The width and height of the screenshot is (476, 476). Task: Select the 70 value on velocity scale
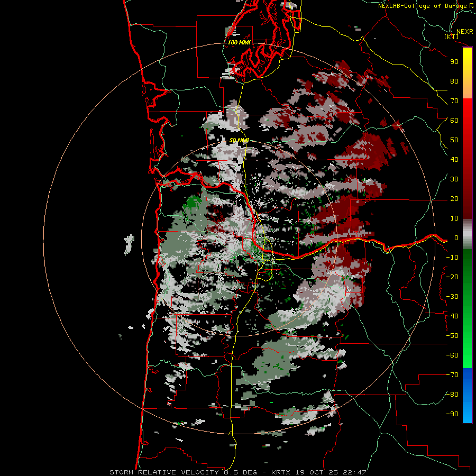click(x=454, y=101)
